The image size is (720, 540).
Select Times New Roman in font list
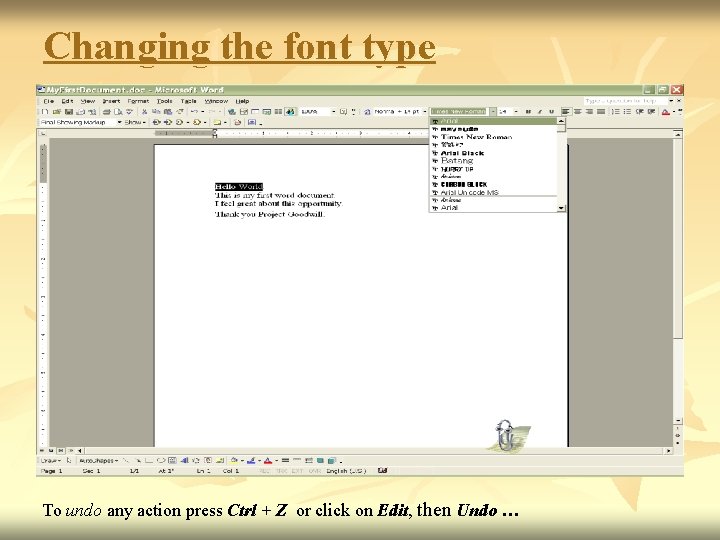tap(493, 137)
